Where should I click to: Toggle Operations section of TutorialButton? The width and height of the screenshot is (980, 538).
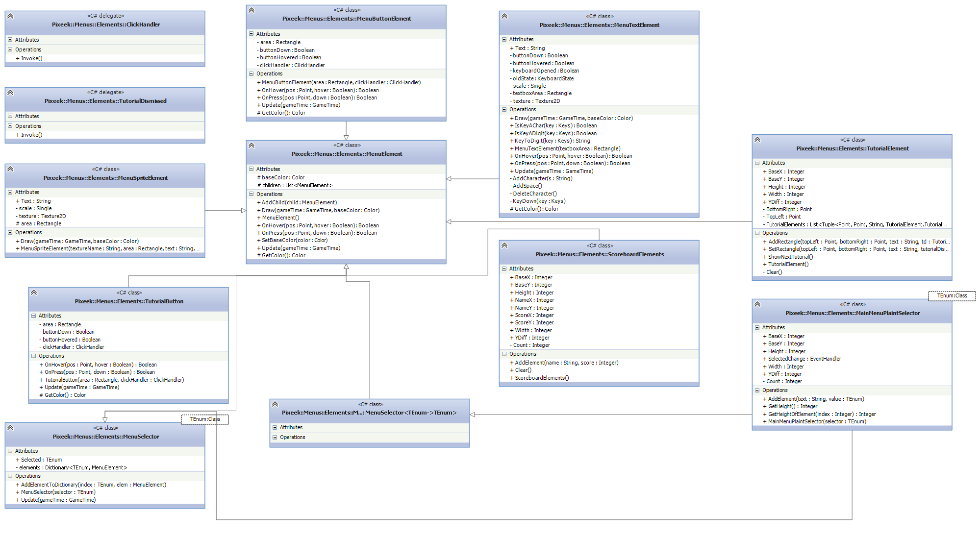(34, 356)
